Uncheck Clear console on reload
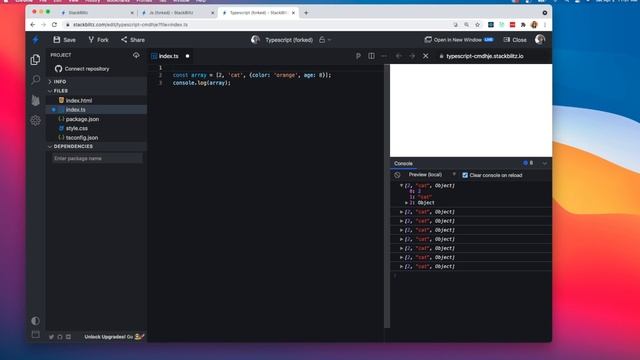The image size is (640, 360). [x=465, y=175]
